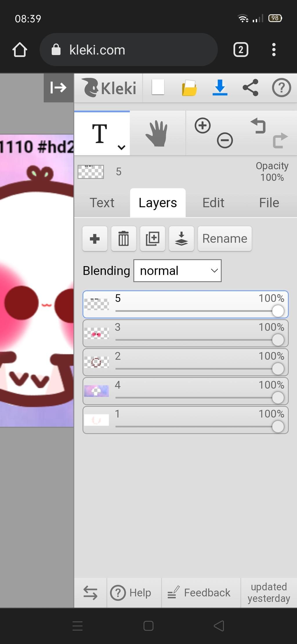
Task: Expand the Text tool chevron menu
Action: (x=122, y=147)
